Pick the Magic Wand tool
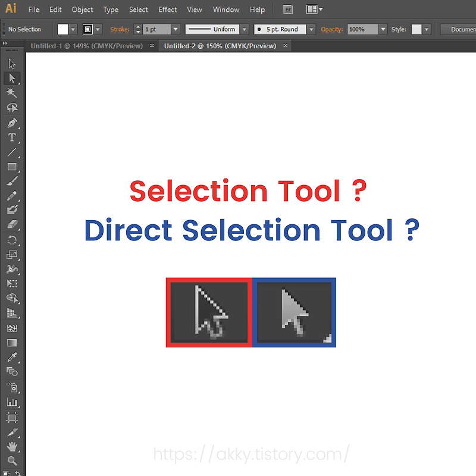This screenshot has height=476, width=476. click(x=13, y=93)
